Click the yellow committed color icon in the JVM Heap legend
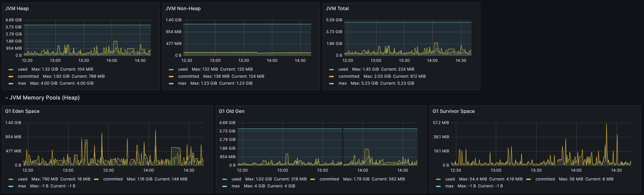The height and width of the screenshot is (195, 644). 11,76
